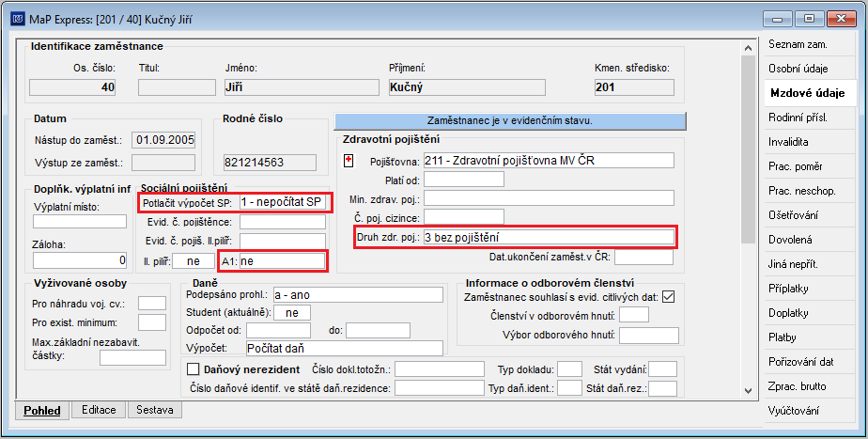Click the Evid. č. pojiš. II.pilíř field
The width and height of the screenshot is (868, 439).
(283, 241)
